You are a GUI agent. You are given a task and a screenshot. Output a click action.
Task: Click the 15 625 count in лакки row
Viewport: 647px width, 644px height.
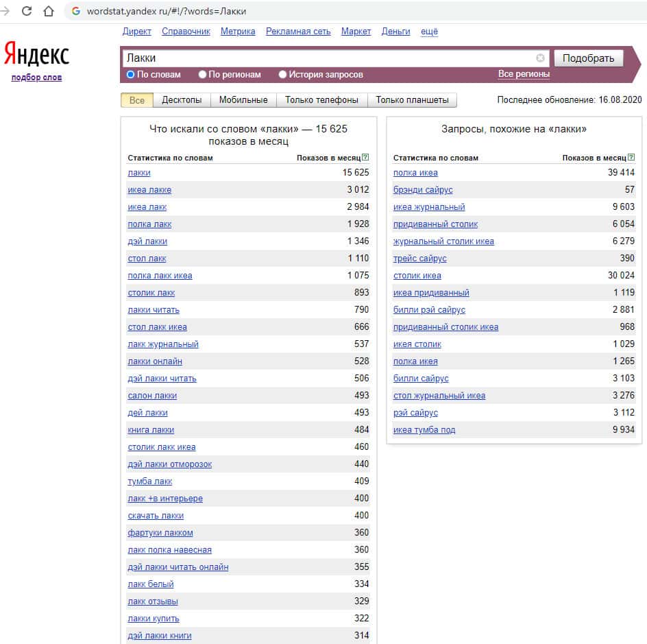(x=356, y=173)
